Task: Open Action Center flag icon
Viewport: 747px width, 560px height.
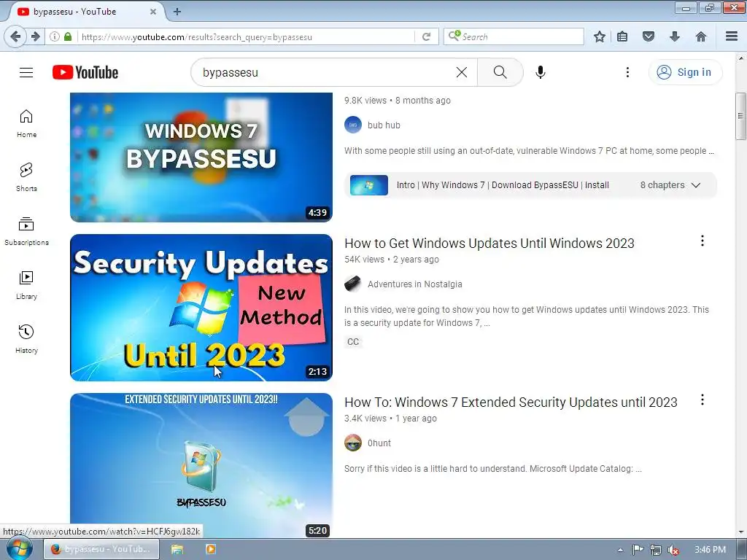Action: (x=638, y=550)
